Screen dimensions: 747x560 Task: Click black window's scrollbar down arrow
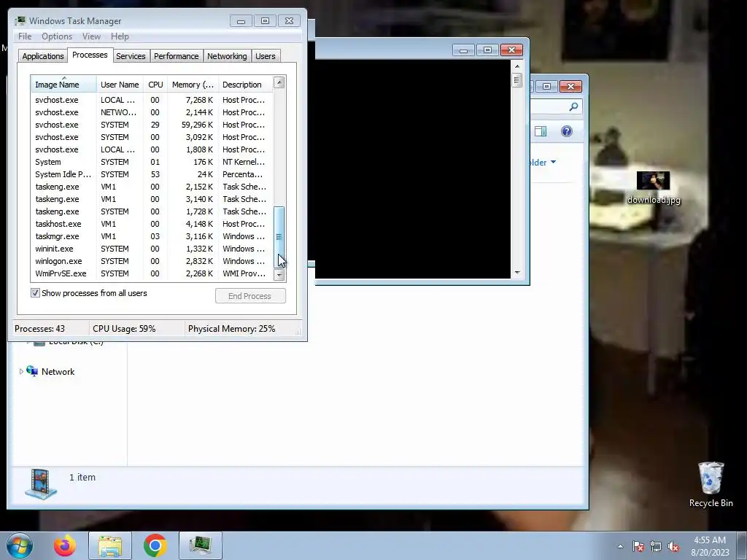[517, 273]
